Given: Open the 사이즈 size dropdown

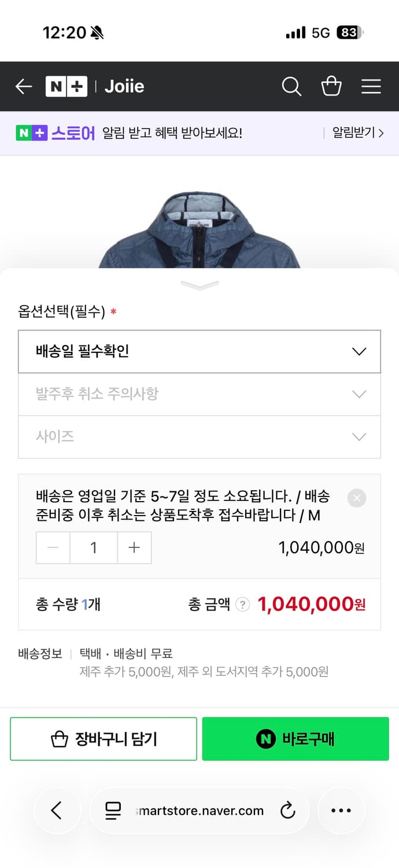Looking at the screenshot, I should click(x=199, y=437).
